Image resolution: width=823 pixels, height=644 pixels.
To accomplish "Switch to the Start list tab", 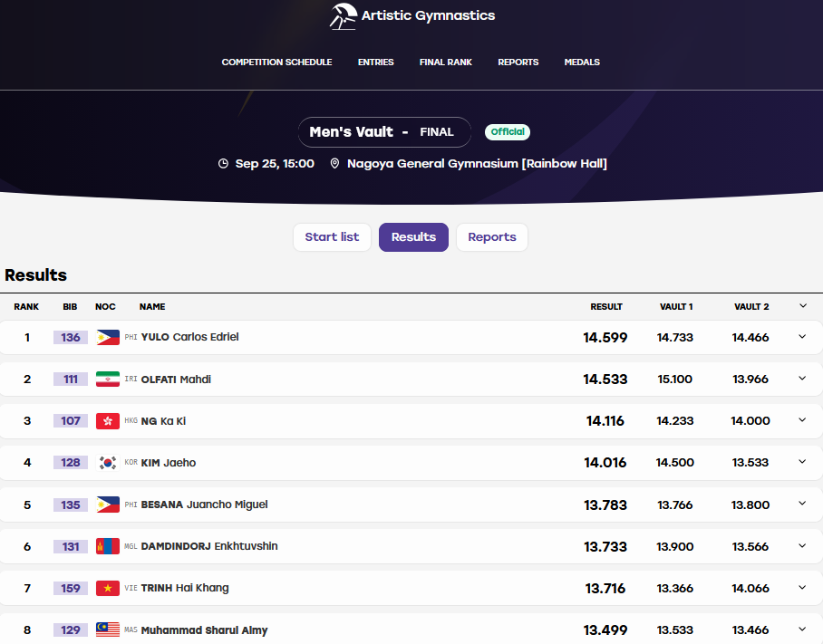I will coord(333,237).
